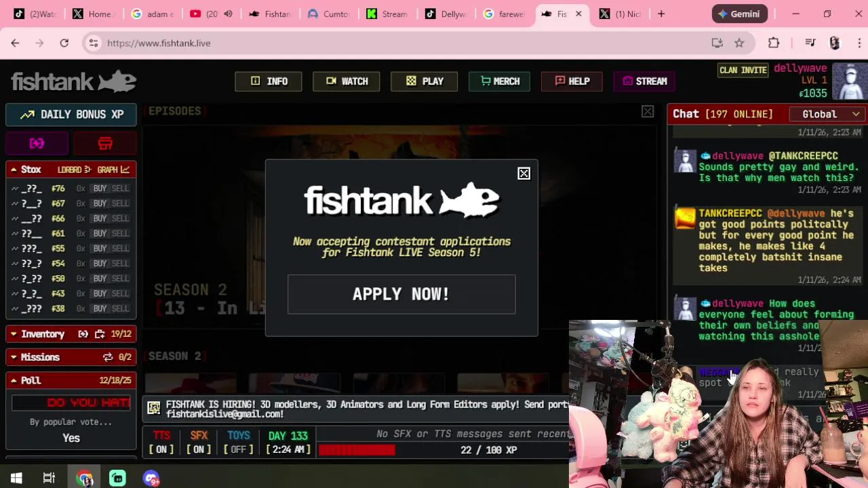Go back to the previous page

[15, 43]
